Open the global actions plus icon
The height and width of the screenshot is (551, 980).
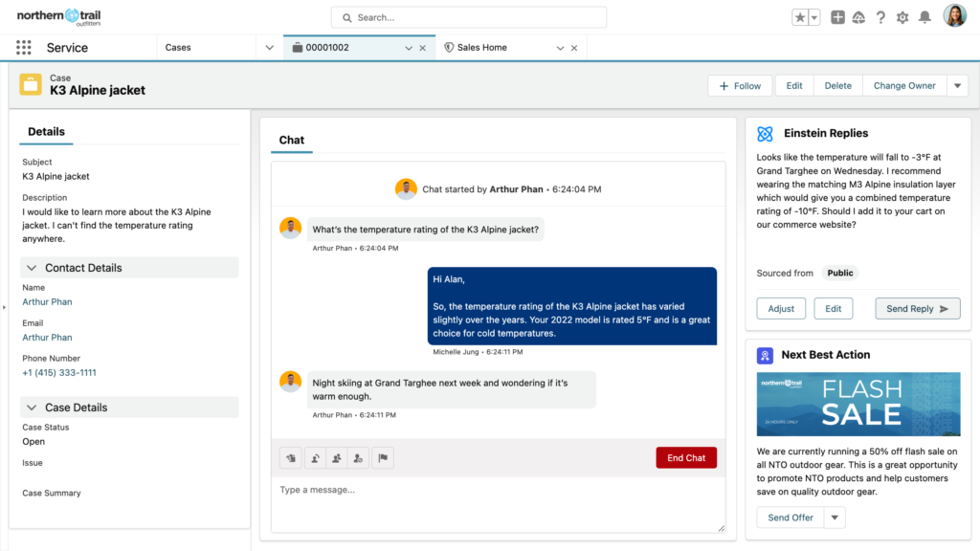[x=837, y=17]
